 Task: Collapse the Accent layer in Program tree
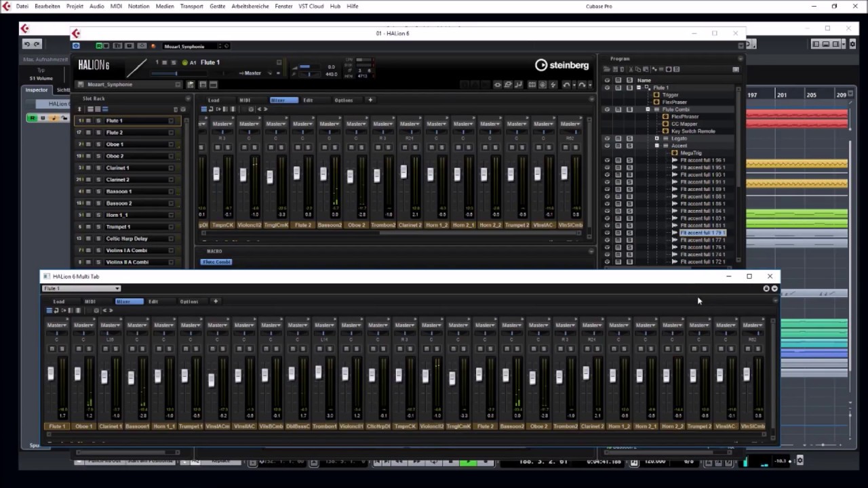656,146
